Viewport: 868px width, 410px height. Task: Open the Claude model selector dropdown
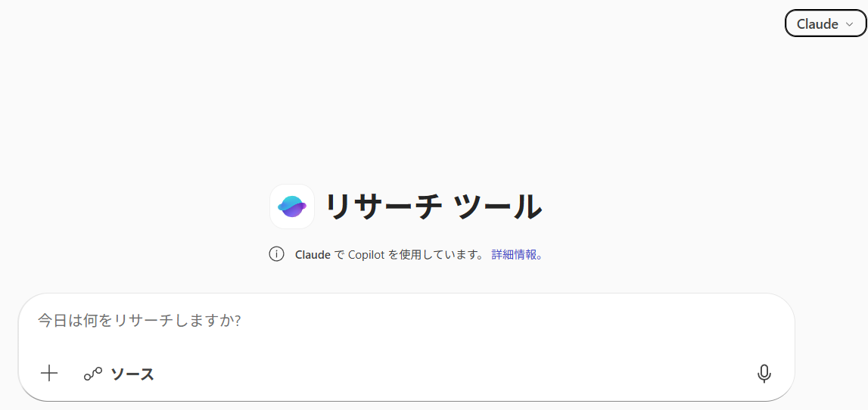[x=826, y=23]
